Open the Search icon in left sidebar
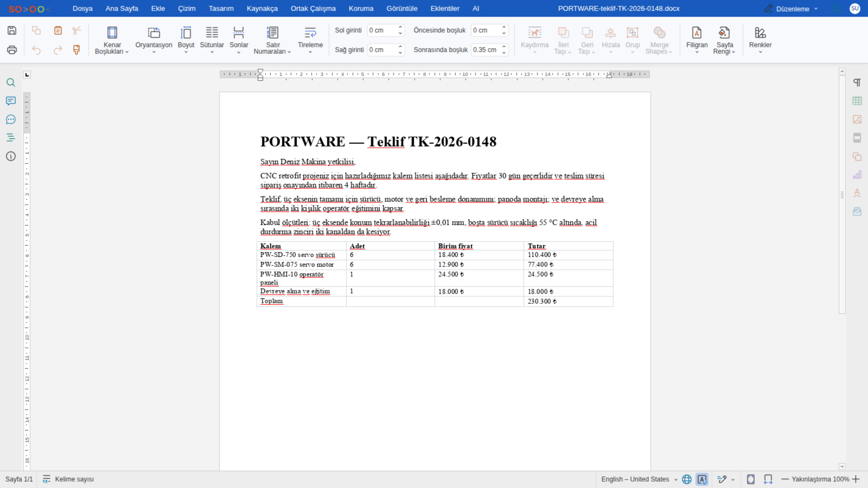This screenshot has height=488, width=868. pos(11,82)
